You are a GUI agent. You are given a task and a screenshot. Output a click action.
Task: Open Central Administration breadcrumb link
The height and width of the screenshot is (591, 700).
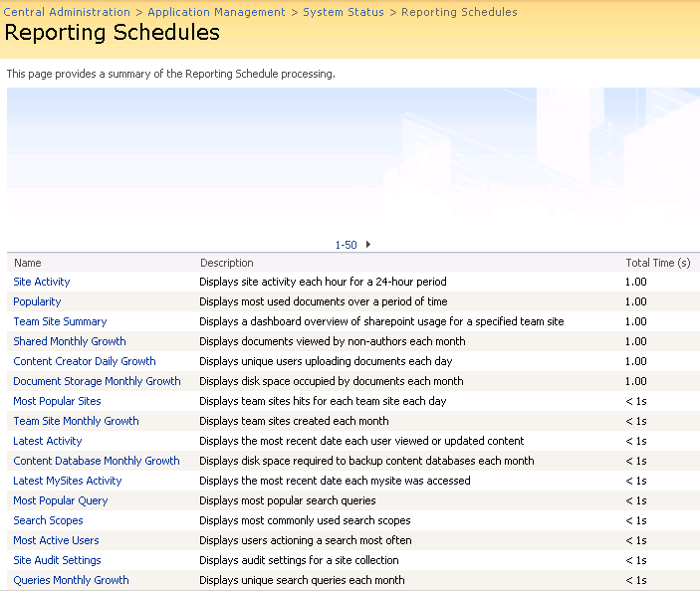(x=67, y=12)
